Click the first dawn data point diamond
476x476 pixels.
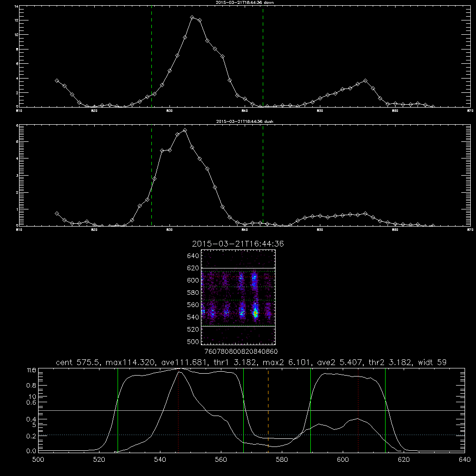[57, 81]
